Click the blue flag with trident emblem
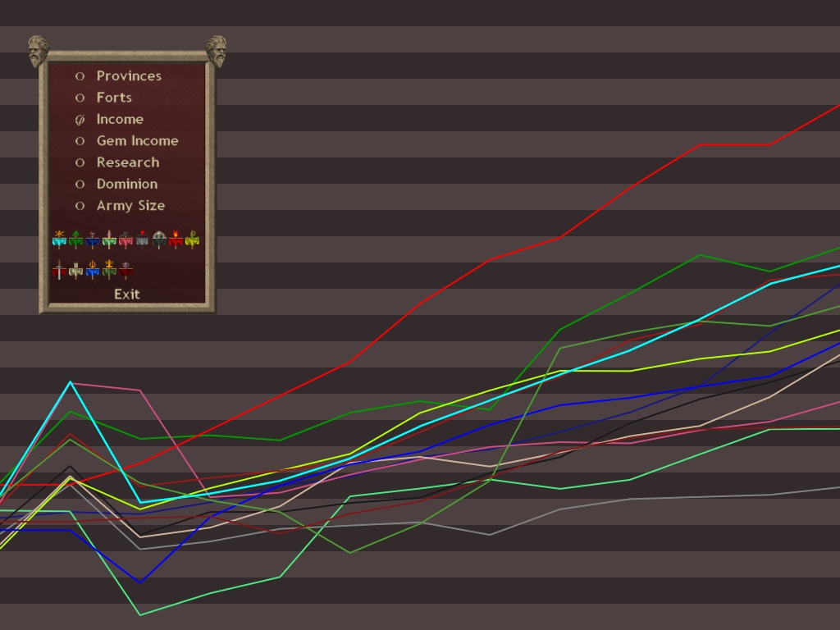Image resolution: width=840 pixels, height=630 pixels. (x=93, y=269)
